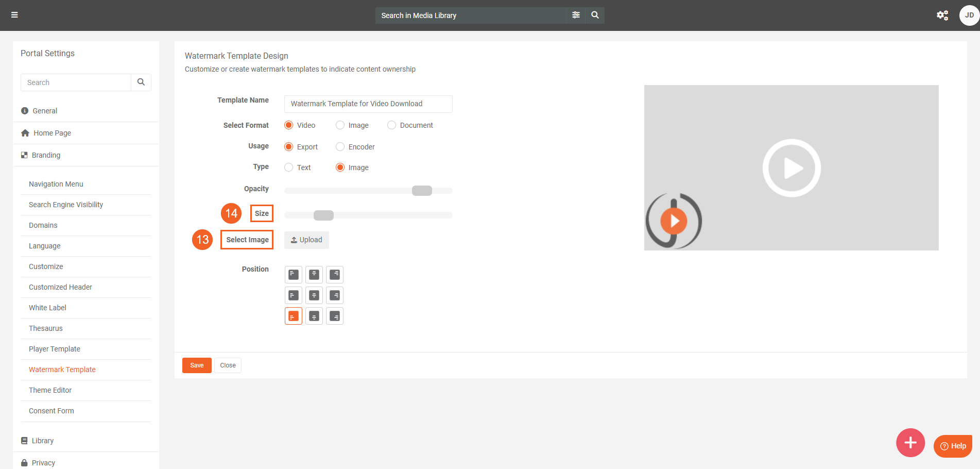Click the middle-left watermark position
Screen dimensions: 980x469
pos(293,295)
